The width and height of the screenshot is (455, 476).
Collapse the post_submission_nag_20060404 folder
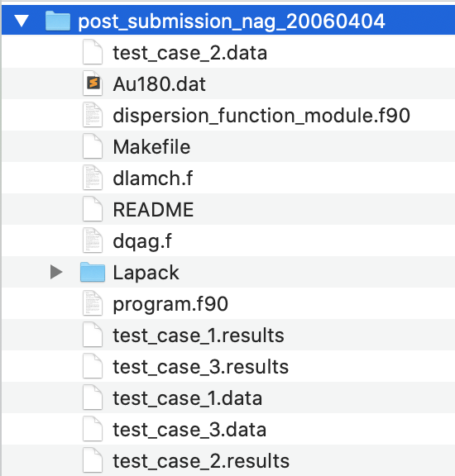point(22,21)
